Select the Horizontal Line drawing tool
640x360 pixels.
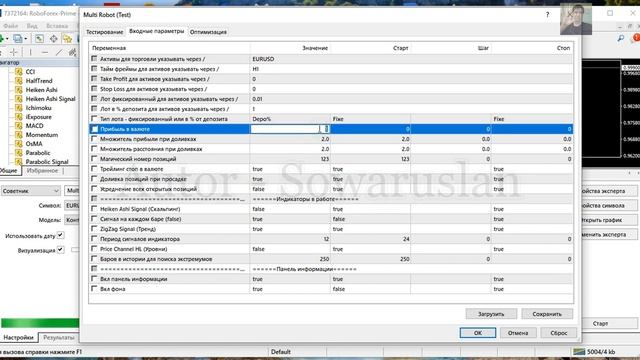point(44,52)
